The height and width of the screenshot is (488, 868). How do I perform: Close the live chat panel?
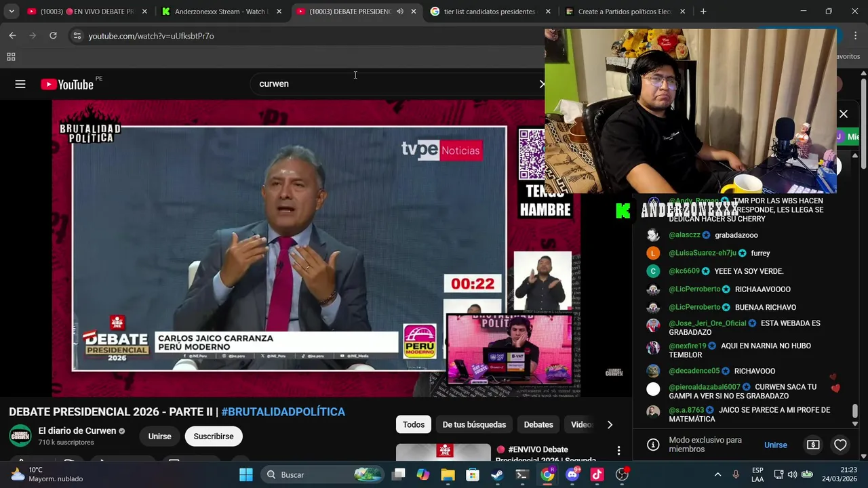click(x=844, y=114)
